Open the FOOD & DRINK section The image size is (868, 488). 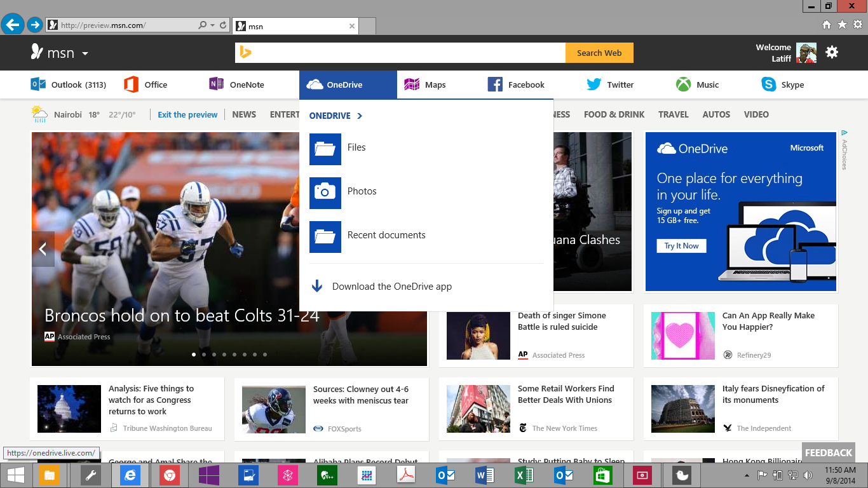coord(614,114)
